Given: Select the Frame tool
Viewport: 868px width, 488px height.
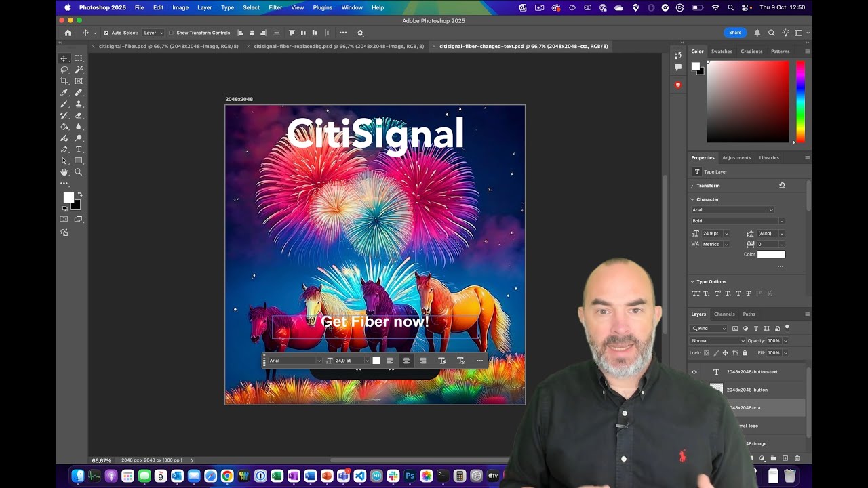Looking at the screenshot, I should (x=79, y=81).
